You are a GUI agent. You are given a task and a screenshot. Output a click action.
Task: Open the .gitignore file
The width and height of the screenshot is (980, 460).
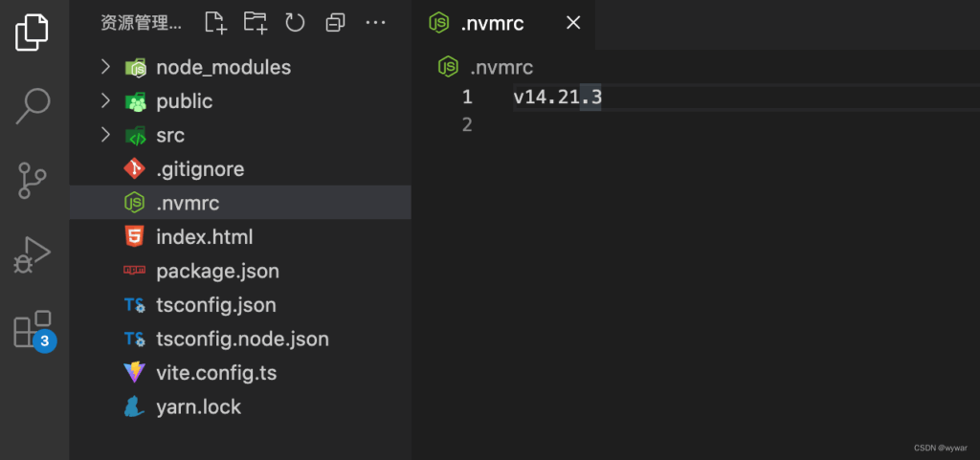tap(200, 169)
